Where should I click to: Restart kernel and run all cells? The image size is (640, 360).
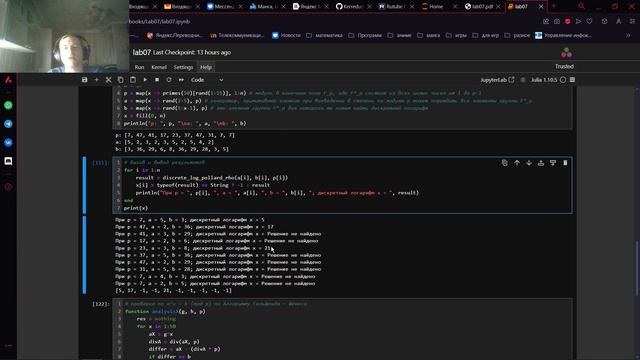click(x=181, y=80)
